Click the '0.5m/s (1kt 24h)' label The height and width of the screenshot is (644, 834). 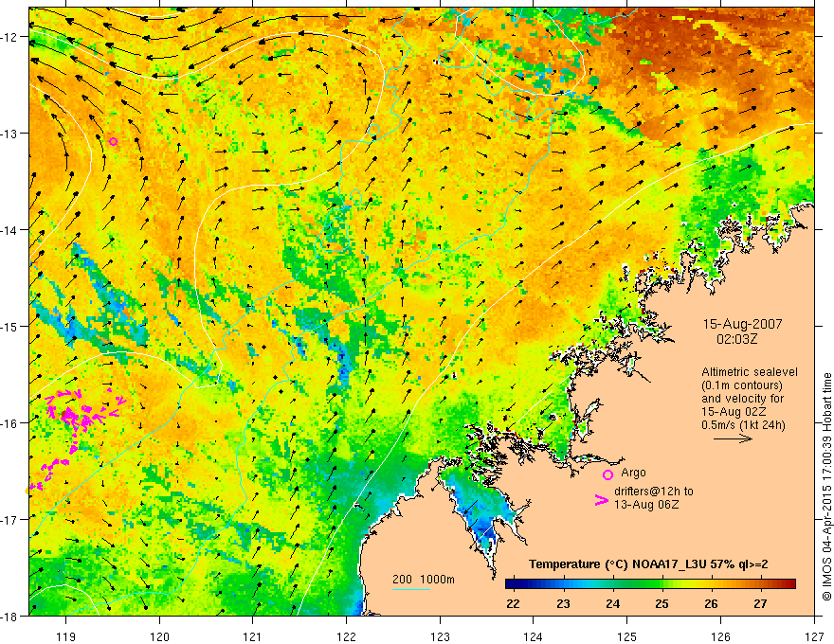tap(743, 424)
